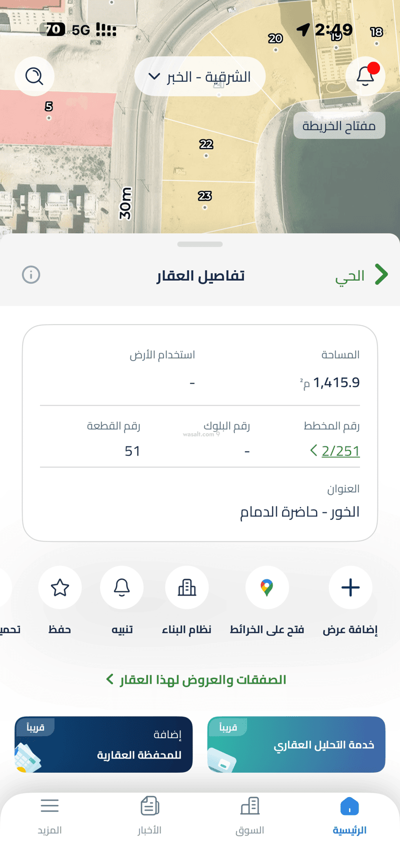Screen dimensions: 400x868
Task: Show the map legend مفتاح الخريطة
Action: coord(339,126)
